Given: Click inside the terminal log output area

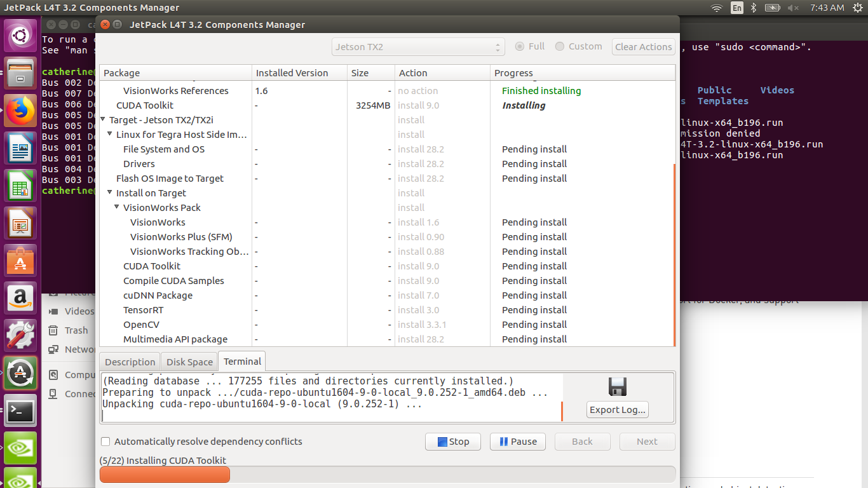Looking at the screenshot, I should coord(331,398).
